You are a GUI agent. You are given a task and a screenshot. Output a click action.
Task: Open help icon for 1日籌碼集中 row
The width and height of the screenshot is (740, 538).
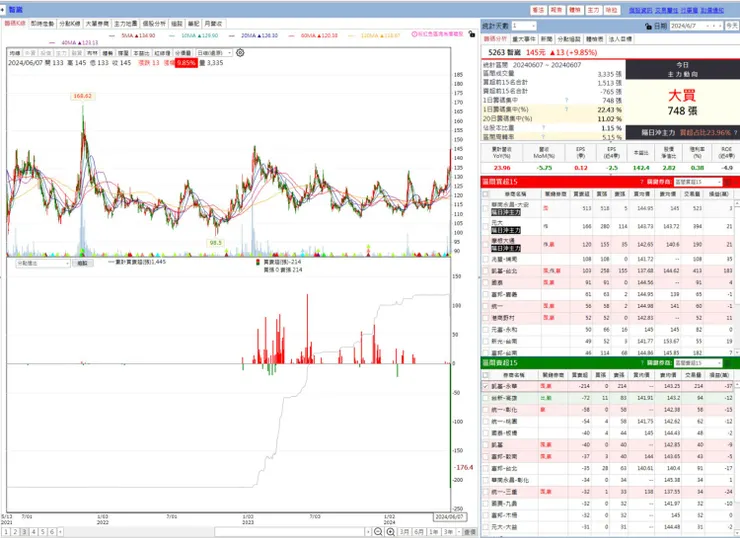[566, 100]
